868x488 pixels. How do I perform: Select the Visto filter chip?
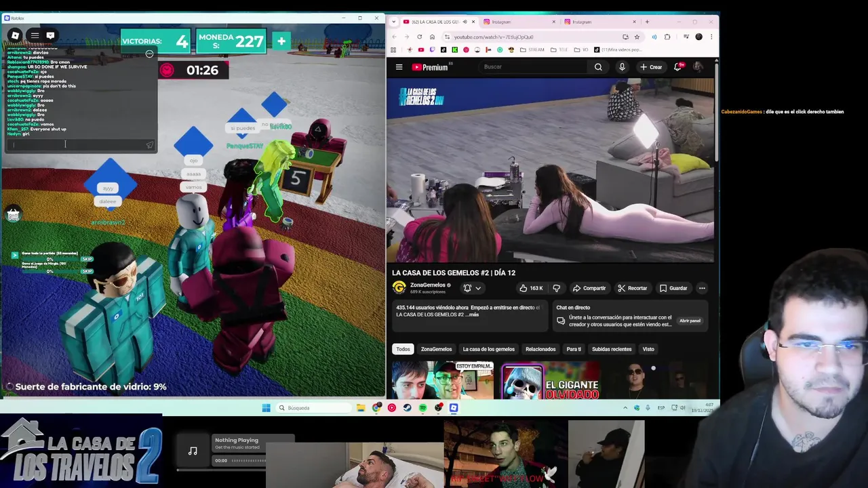point(648,349)
